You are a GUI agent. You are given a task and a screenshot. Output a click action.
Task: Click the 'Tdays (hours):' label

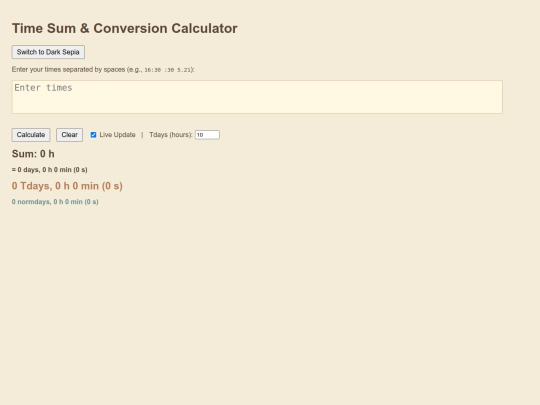171,135
